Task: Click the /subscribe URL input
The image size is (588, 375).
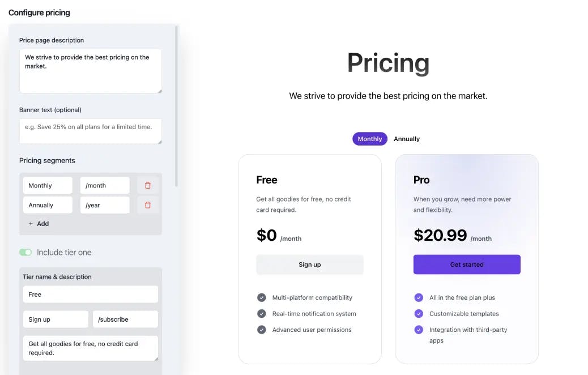Action: pyautogui.click(x=125, y=319)
